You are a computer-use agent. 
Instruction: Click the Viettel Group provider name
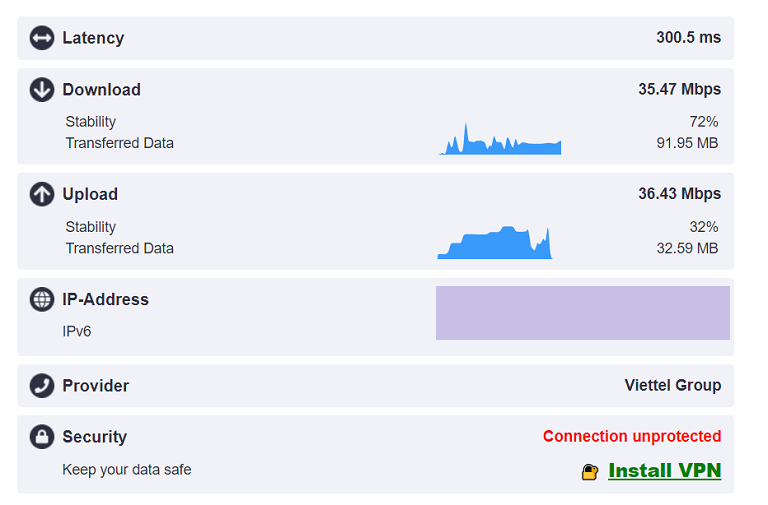click(672, 385)
